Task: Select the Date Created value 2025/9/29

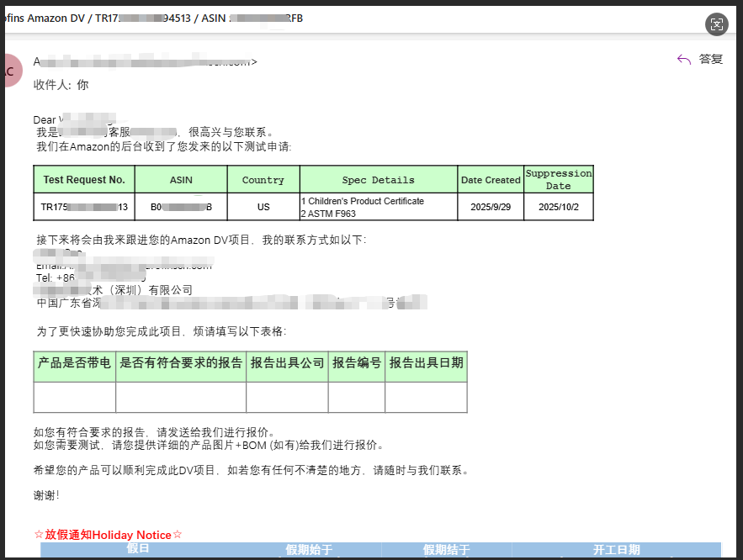Action: tap(491, 207)
